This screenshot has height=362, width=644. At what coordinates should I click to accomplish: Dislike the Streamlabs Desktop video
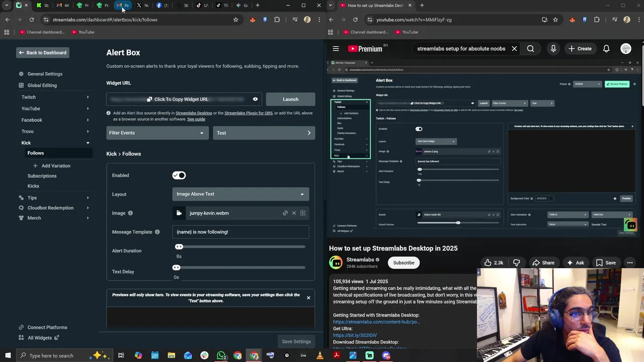[516, 263]
